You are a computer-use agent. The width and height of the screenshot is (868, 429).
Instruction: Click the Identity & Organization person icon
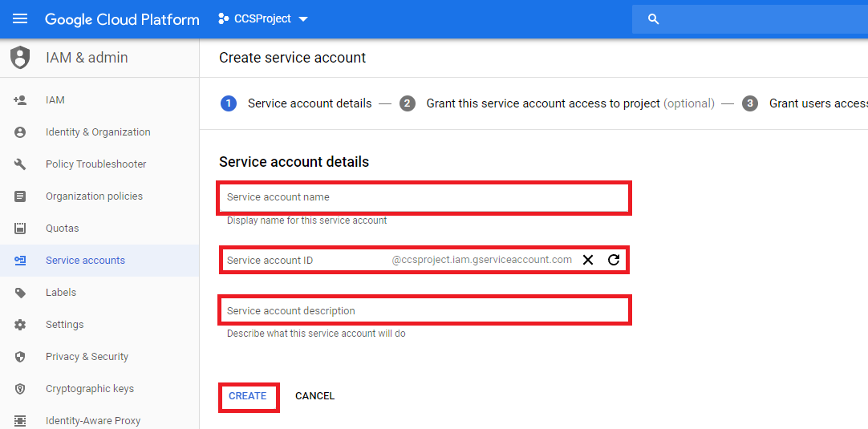(x=20, y=132)
